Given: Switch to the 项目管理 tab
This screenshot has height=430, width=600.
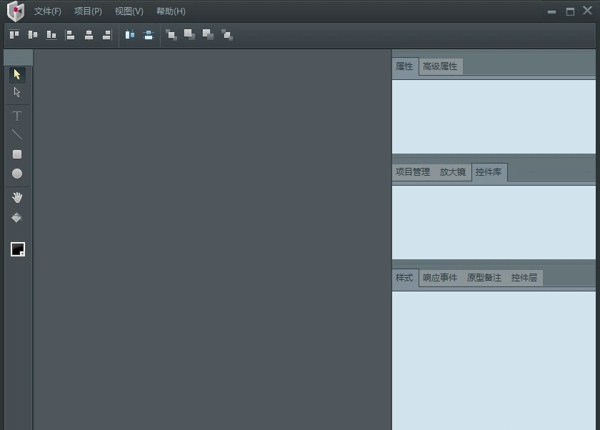Looking at the screenshot, I should coord(412,172).
